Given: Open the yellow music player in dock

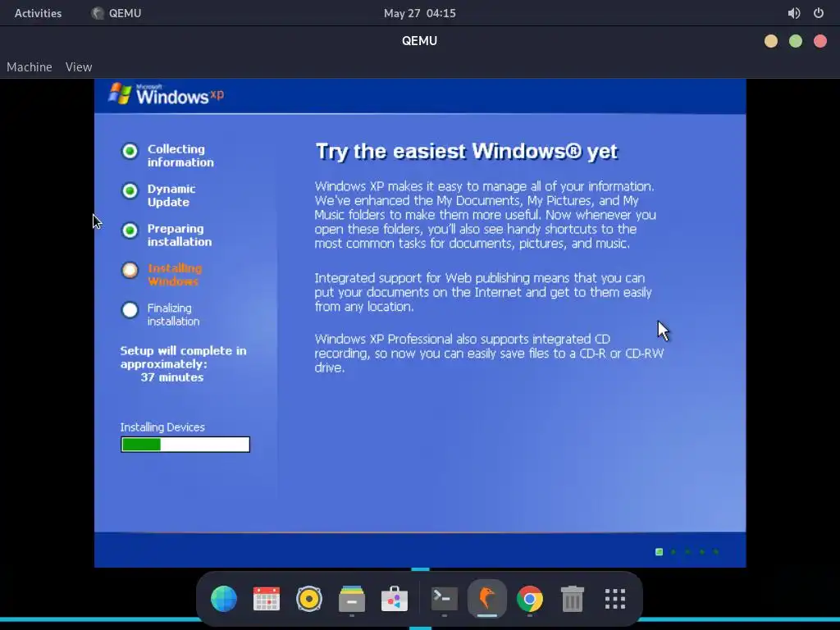Looking at the screenshot, I should pyautogui.click(x=309, y=598).
